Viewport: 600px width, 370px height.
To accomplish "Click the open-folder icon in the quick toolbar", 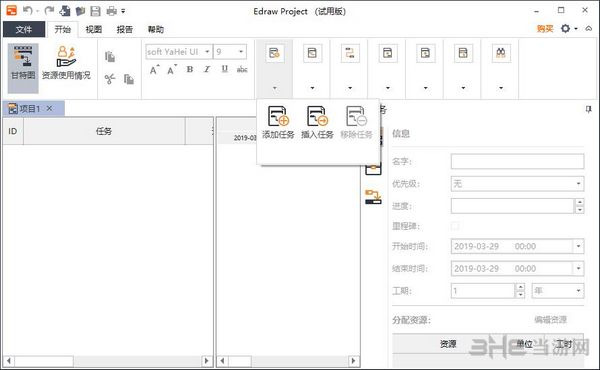I will (x=80, y=11).
